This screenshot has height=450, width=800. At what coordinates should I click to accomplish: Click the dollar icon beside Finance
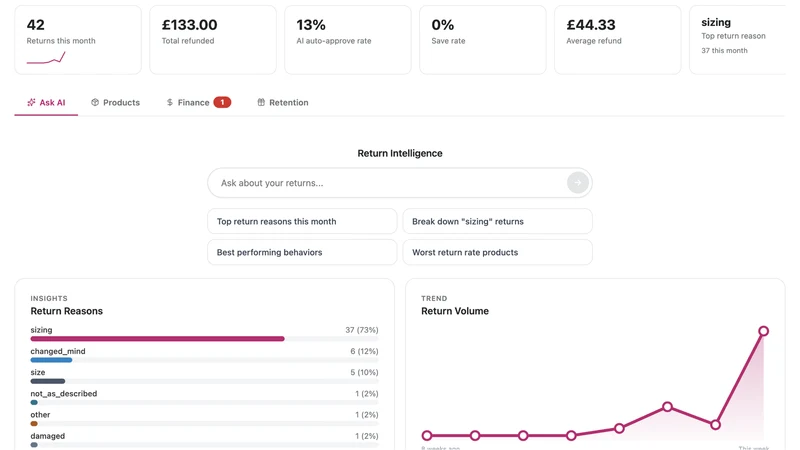pyautogui.click(x=170, y=103)
